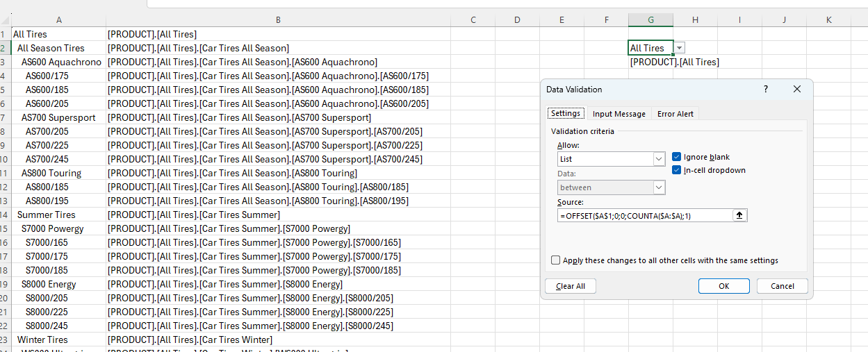
Task: Click cell S8000/225 in column A
Action: [58, 312]
